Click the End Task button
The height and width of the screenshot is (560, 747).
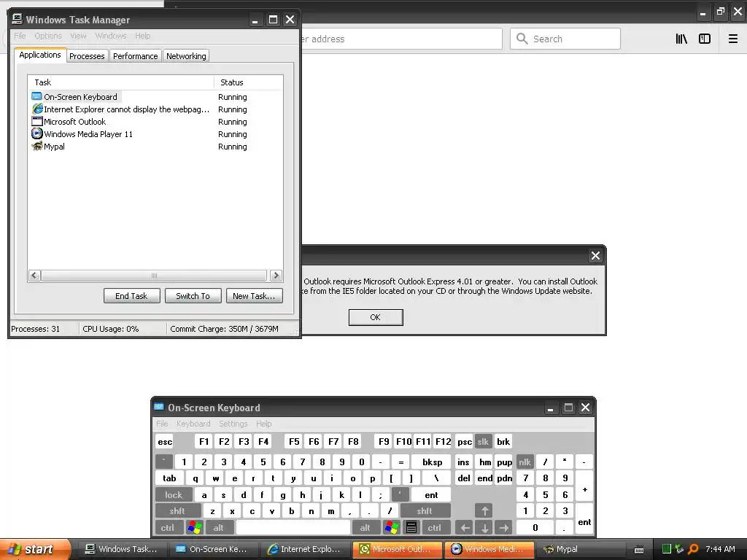point(131,296)
